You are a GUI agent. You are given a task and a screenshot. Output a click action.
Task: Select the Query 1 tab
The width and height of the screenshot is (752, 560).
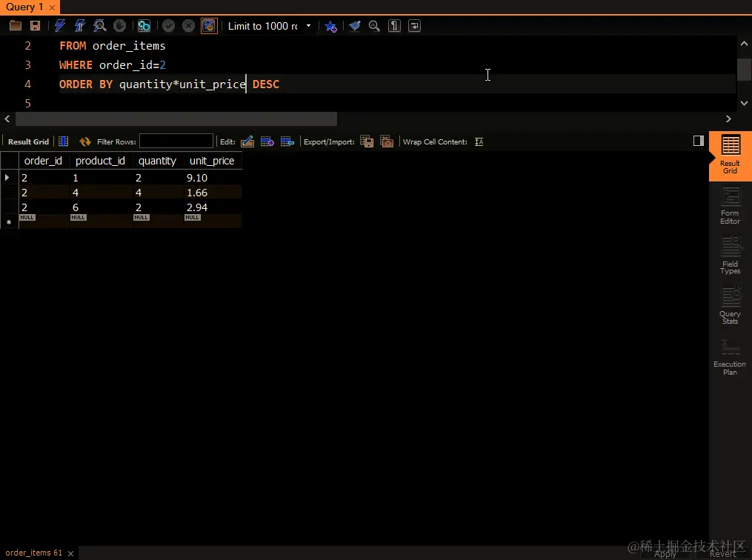tap(24, 7)
